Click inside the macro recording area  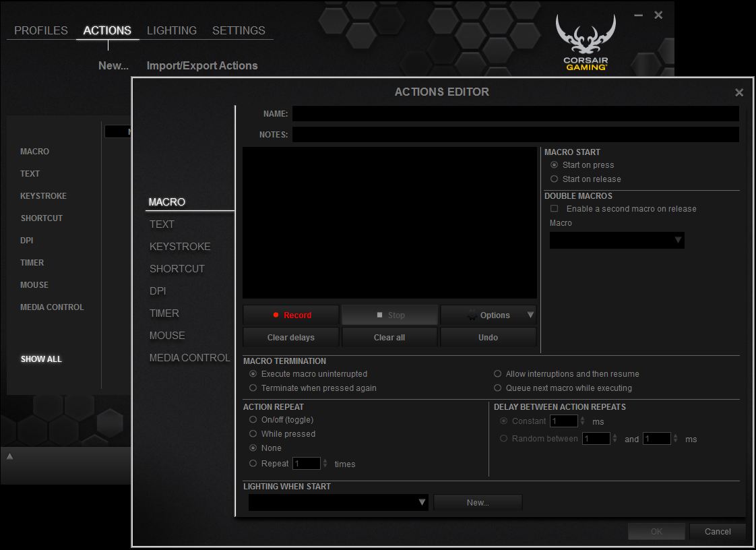click(389, 223)
